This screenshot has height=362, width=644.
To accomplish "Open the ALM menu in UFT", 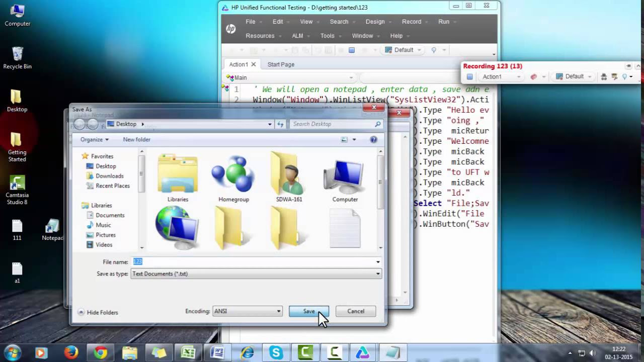I will click(x=297, y=36).
